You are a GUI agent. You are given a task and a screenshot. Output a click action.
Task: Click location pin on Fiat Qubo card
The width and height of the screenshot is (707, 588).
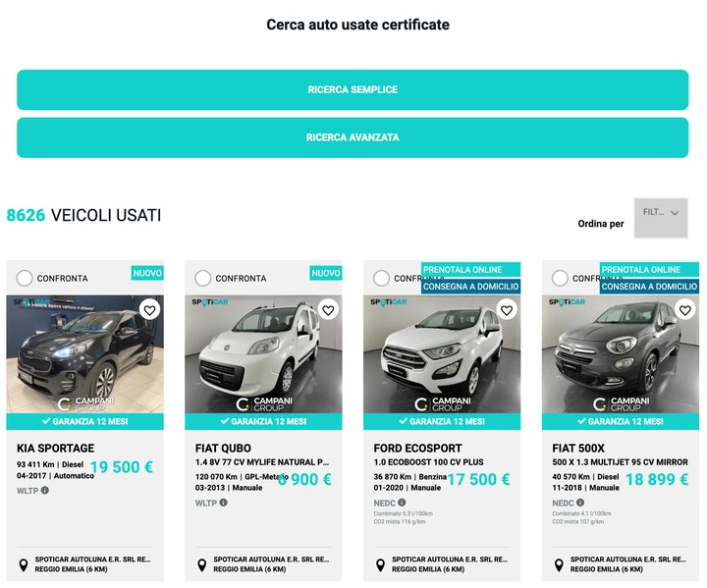coord(202,564)
